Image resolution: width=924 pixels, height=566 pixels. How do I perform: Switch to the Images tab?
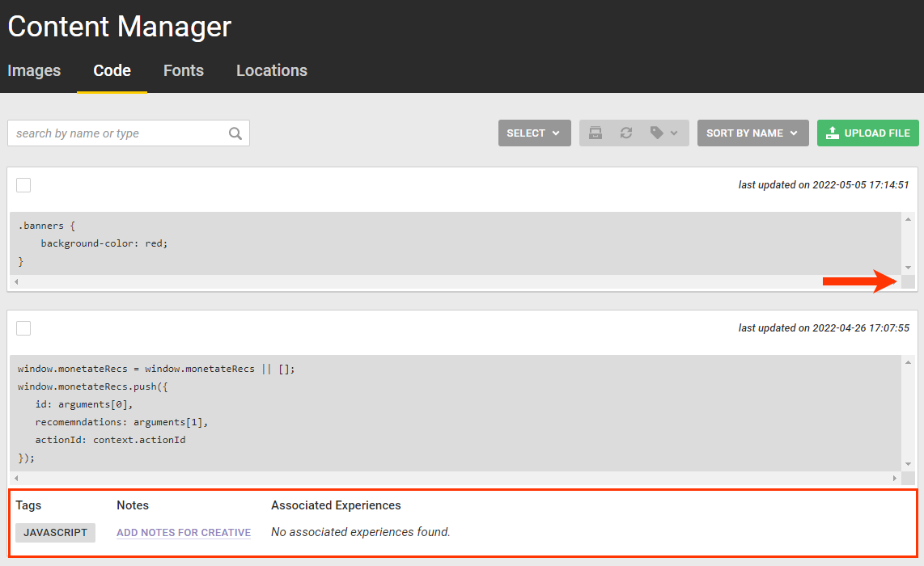[34, 70]
